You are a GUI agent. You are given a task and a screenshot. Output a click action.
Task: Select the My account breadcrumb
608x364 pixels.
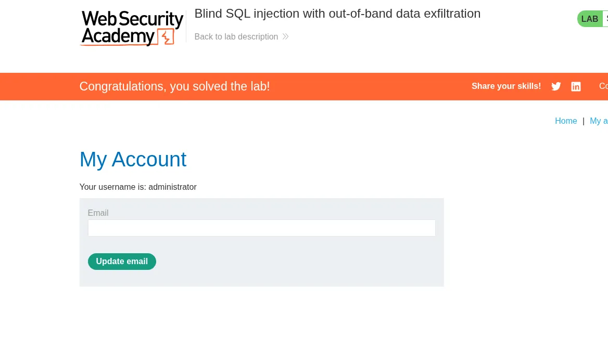tap(599, 121)
